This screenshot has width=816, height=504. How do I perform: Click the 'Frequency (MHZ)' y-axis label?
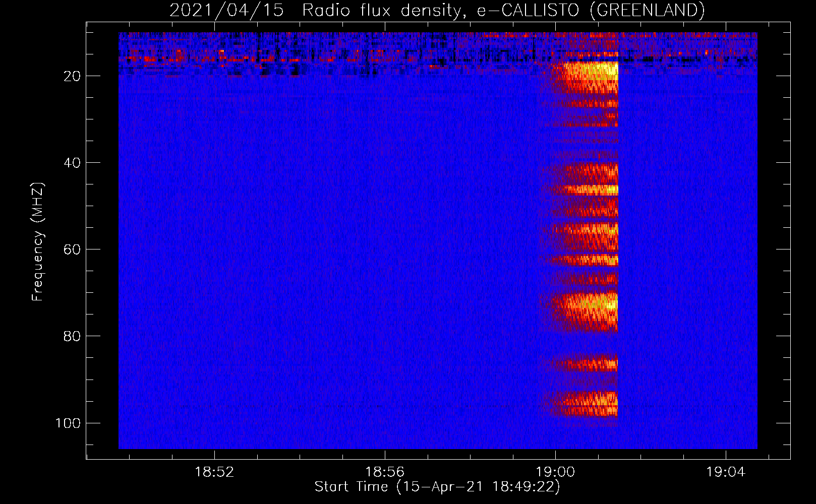point(38,241)
